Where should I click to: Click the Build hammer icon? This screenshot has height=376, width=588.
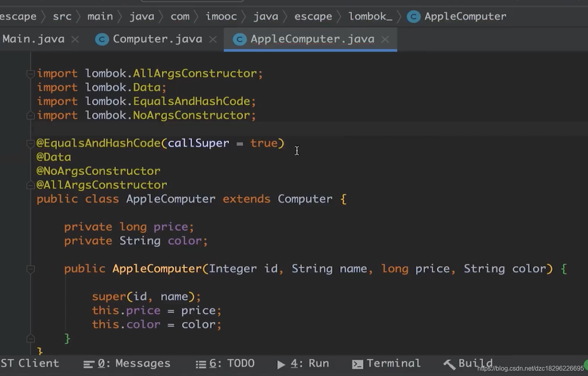(x=449, y=364)
